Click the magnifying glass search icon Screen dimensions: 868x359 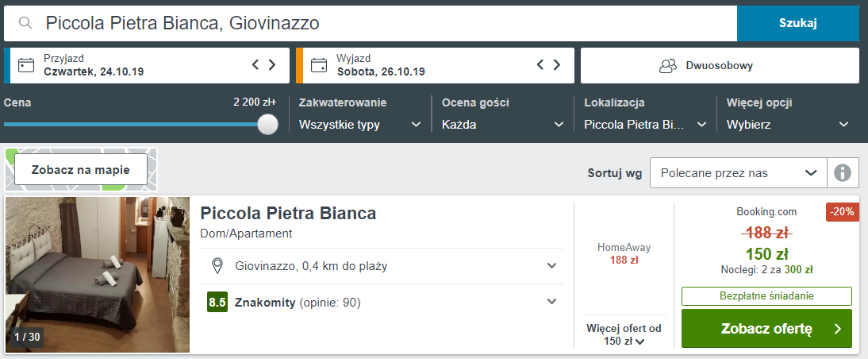pos(25,23)
